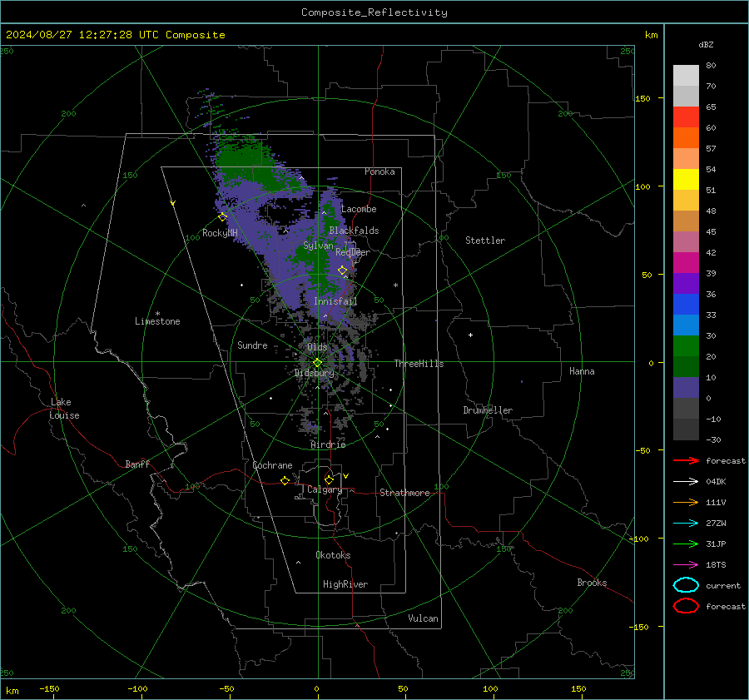
Task: Click the 18TS legend text
Action: (x=716, y=565)
